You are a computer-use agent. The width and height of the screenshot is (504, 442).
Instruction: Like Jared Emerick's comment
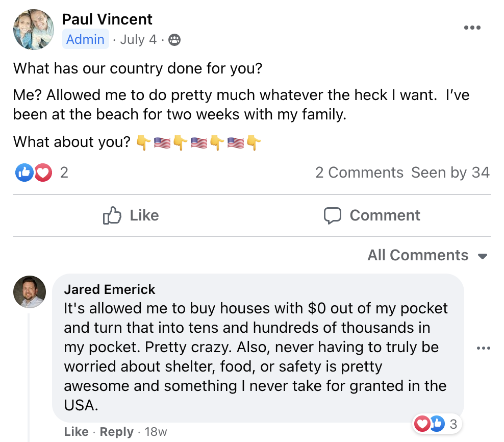click(76, 432)
